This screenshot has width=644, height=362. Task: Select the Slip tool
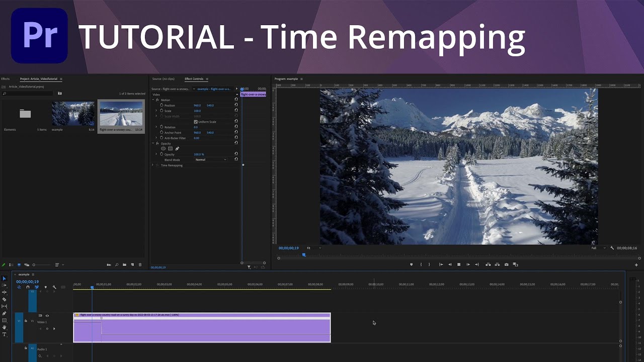5,306
